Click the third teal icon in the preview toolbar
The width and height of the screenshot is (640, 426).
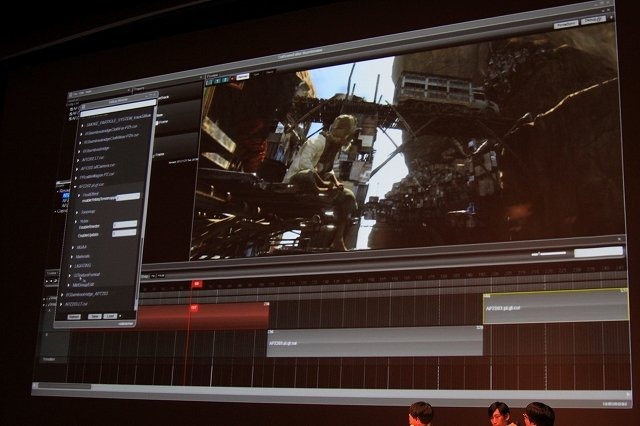point(225,80)
